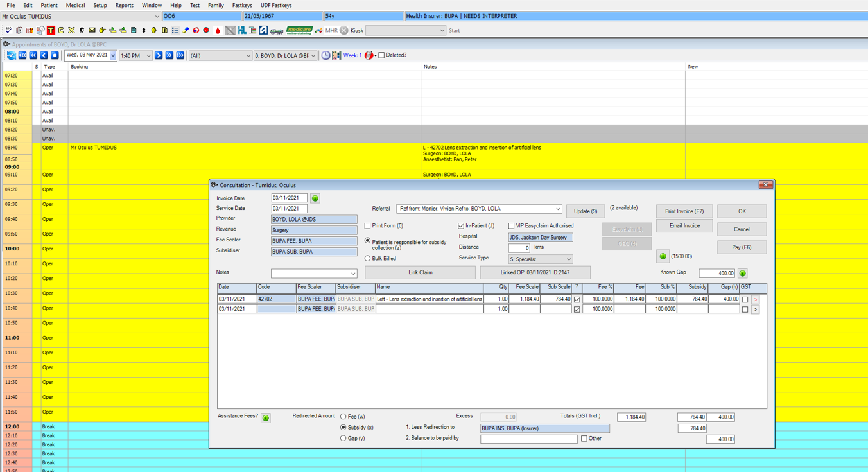This screenshot has height=472, width=868.
Task: Click the green icon beside Invoice Date
Action: [x=315, y=198]
